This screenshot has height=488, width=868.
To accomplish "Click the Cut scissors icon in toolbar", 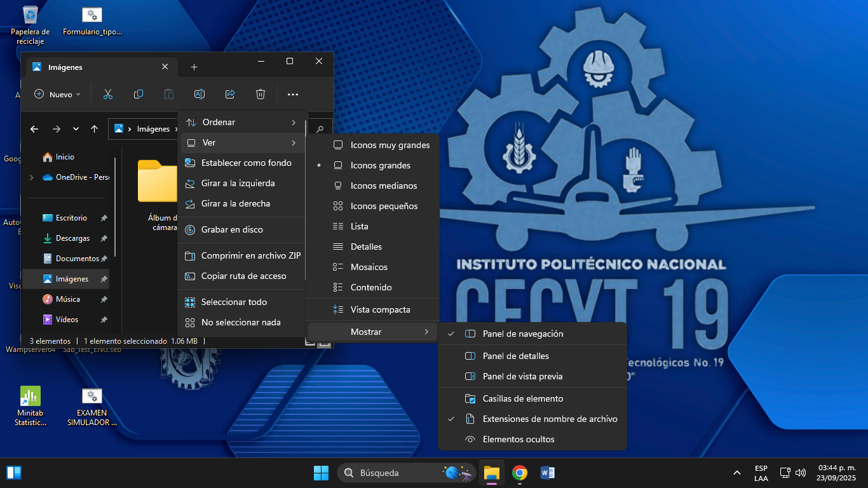I will pyautogui.click(x=108, y=94).
